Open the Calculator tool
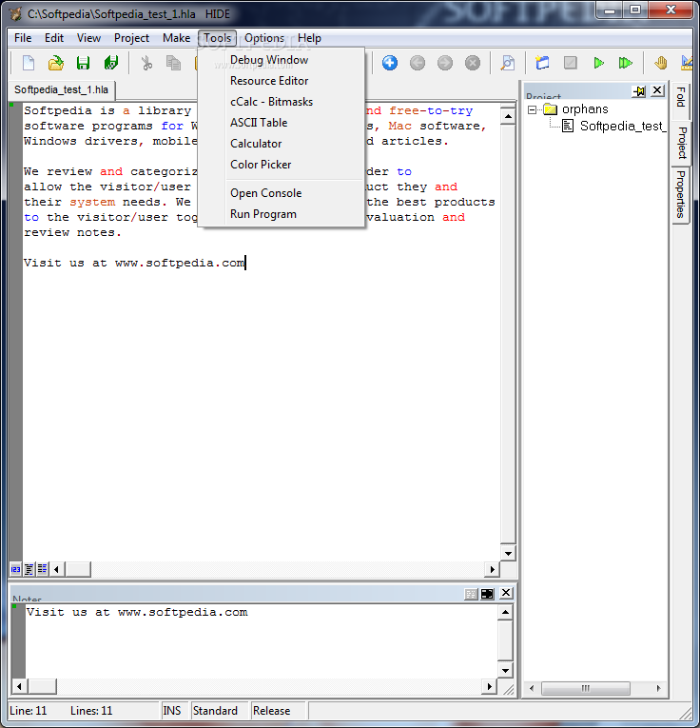Screen dimensions: 700x728 282,144
